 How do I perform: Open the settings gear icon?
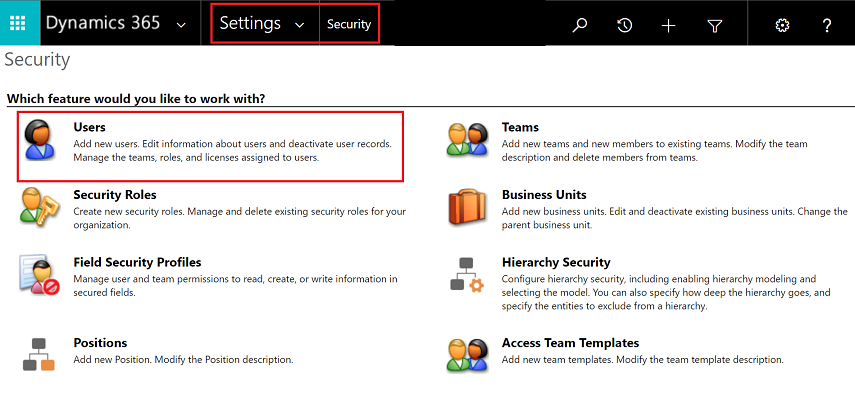pos(782,25)
